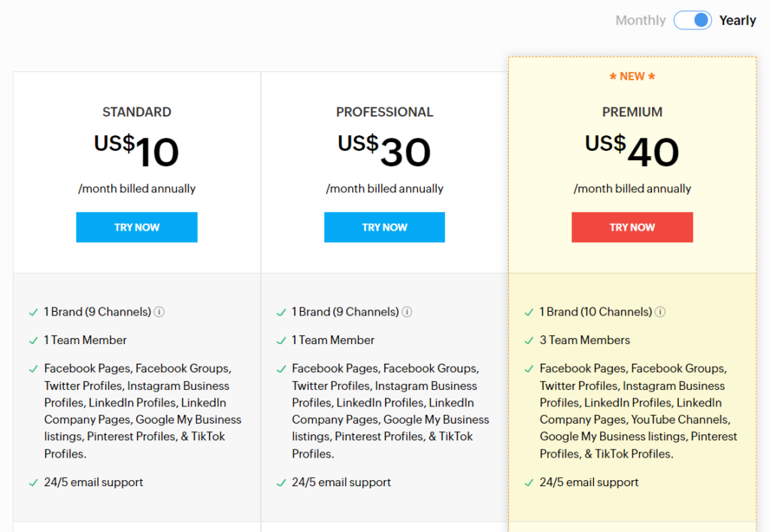Click the NEW badge on Premium plan
Screen dimensions: 770x532
click(x=632, y=77)
